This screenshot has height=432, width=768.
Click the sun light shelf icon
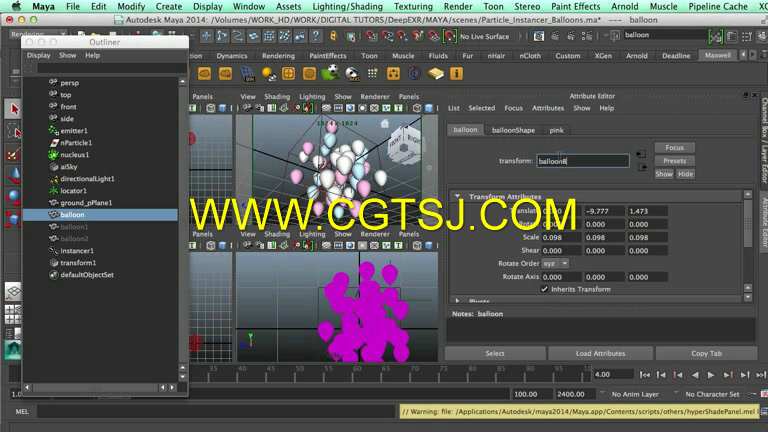[x=268, y=74]
